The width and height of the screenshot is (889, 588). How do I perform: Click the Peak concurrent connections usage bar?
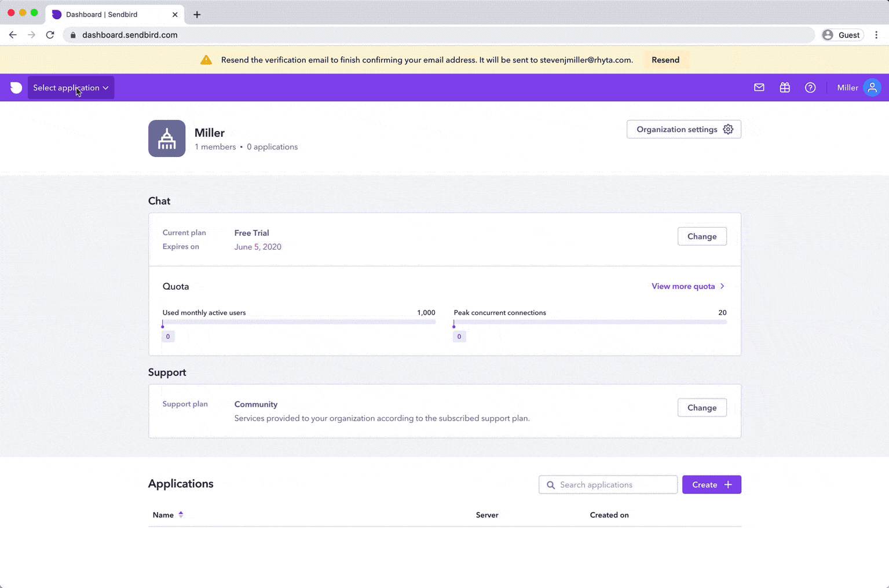click(x=590, y=322)
